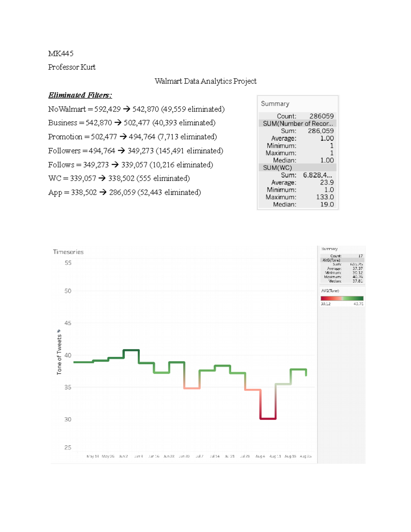Click the AVG(Tone) header in the small chart summary
Screen dimensions: 411x532
(x=331, y=260)
